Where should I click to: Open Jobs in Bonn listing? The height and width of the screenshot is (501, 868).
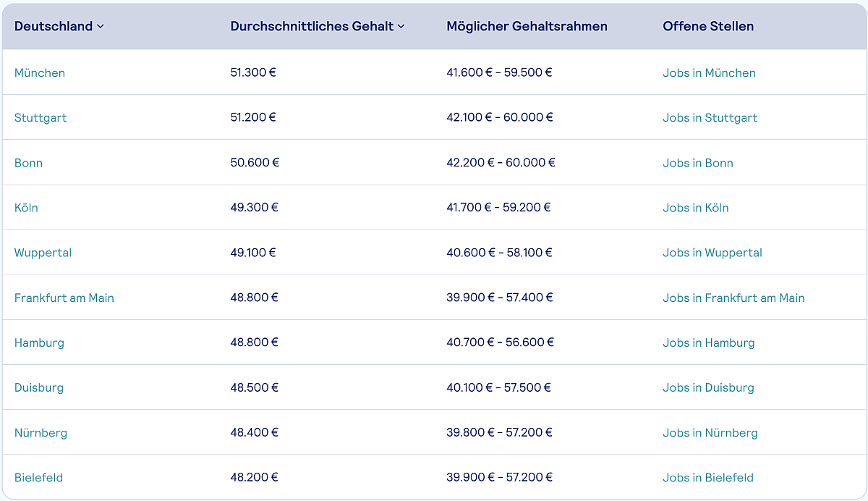click(x=697, y=163)
